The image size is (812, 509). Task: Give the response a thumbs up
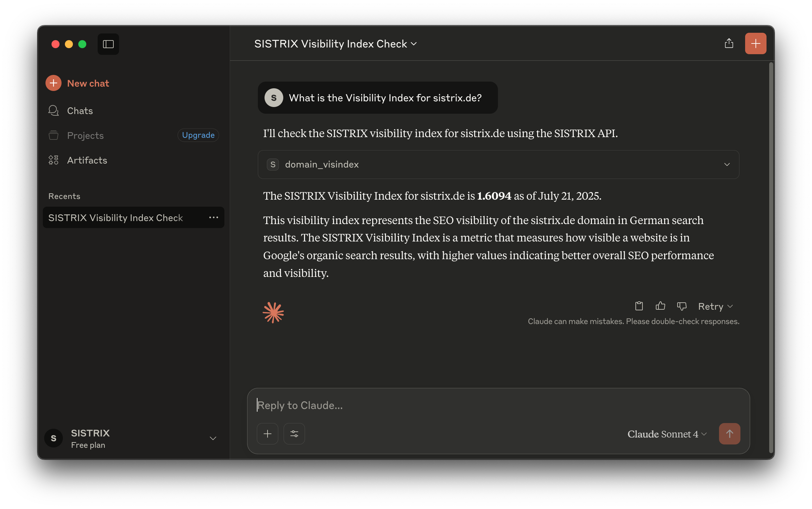(x=660, y=306)
